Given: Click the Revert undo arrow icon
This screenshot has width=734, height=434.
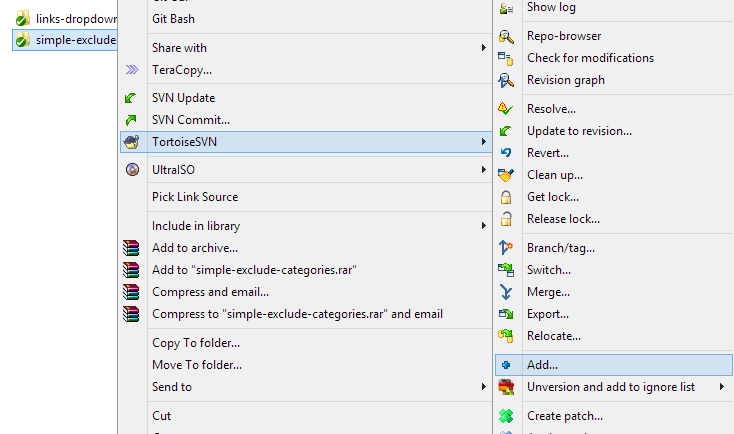Looking at the screenshot, I should pos(506,152).
